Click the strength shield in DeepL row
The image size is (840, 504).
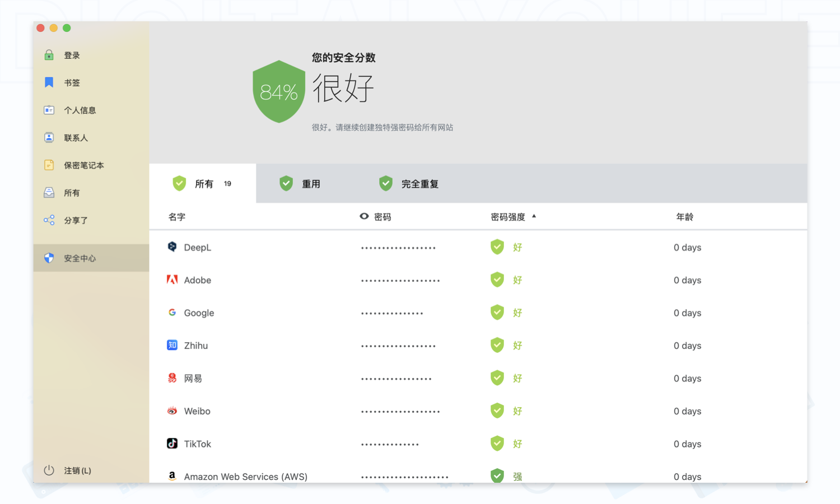[497, 247]
